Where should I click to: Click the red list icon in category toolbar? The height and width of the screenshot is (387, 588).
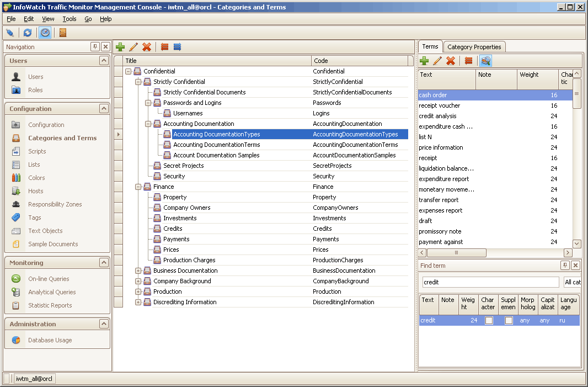(164, 47)
